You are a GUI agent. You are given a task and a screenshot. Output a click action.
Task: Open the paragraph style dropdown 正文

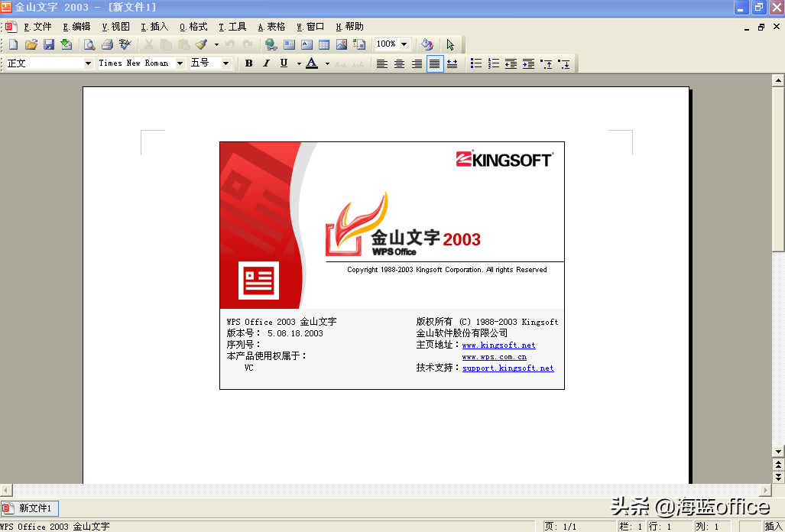pos(88,63)
